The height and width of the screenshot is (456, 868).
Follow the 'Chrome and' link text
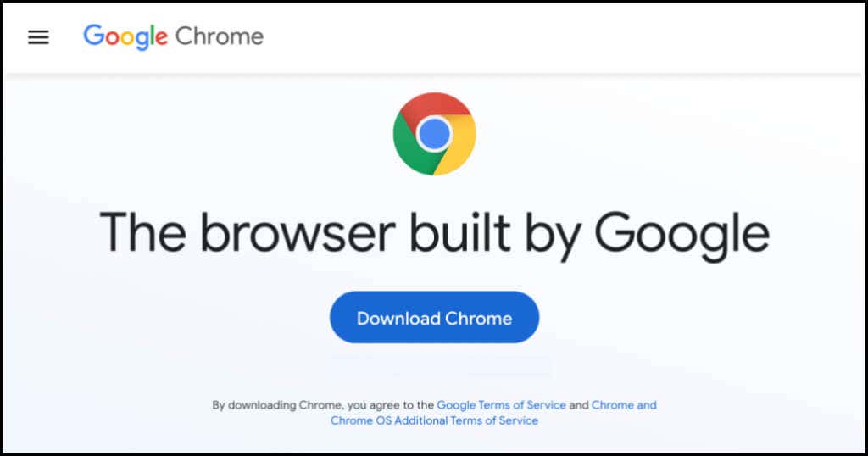[x=624, y=405]
